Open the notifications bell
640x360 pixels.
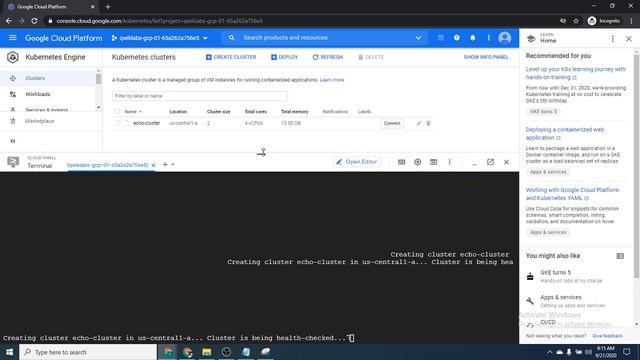473,38
